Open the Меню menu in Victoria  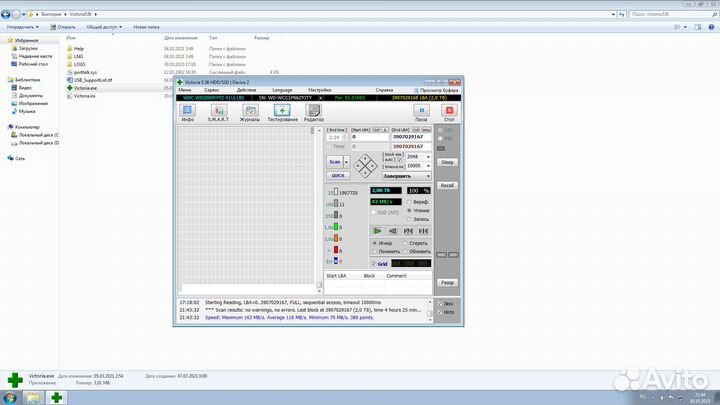coord(185,90)
